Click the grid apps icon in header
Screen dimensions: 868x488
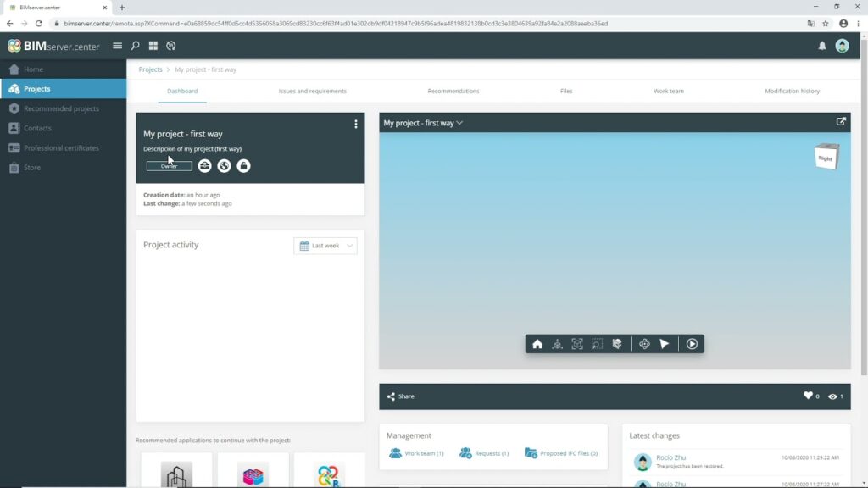click(x=153, y=46)
